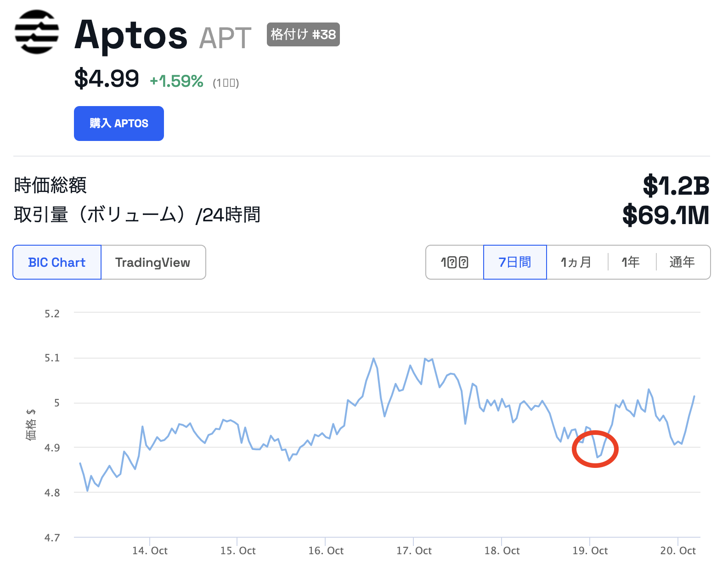Switch to the BIC Chart tab
Viewport: 728px width, 568px height.
57,262
